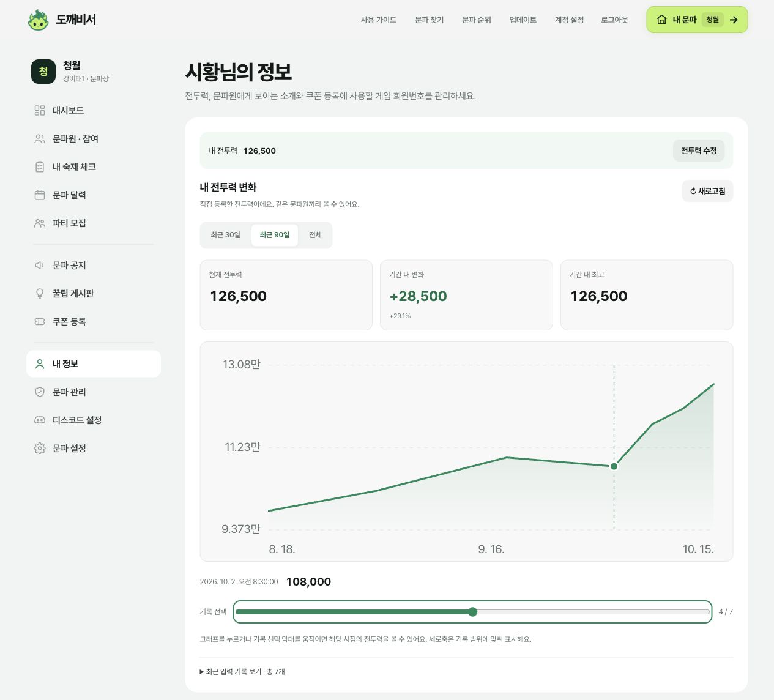
Task: Open 사용 가이드 in top navigation
Action: [x=379, y=20]
